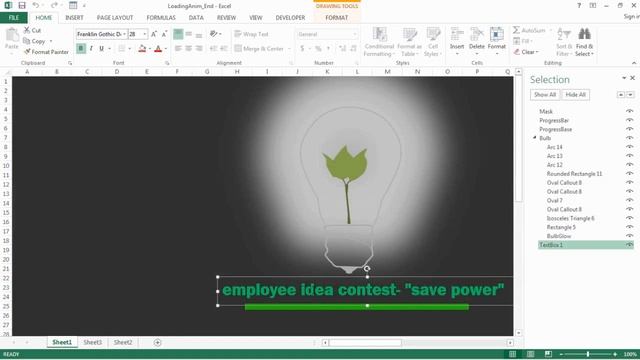Viewport: 640px width, 360px height.
Task: Open the font name dropdown
Action: click(x=124, y=34)
